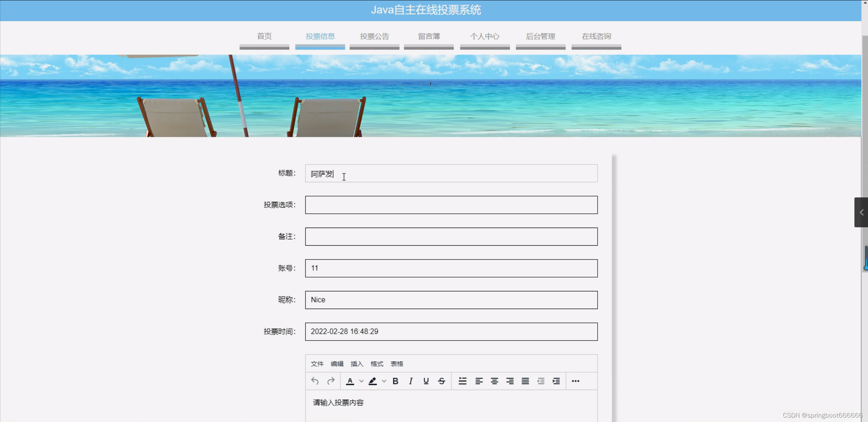Click the 投票选项 input field
868x422 pixels.
point(451,205)
